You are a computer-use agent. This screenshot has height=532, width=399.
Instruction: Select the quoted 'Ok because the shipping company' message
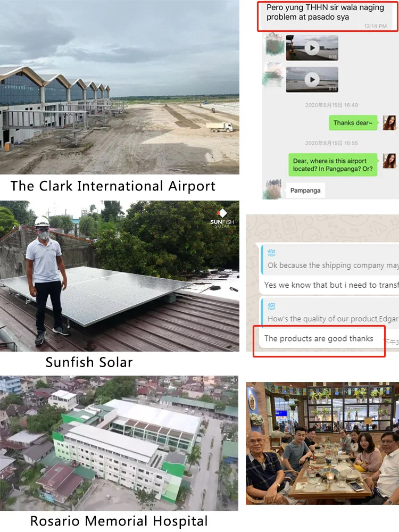pyautogui.click(x=329, y=259)
